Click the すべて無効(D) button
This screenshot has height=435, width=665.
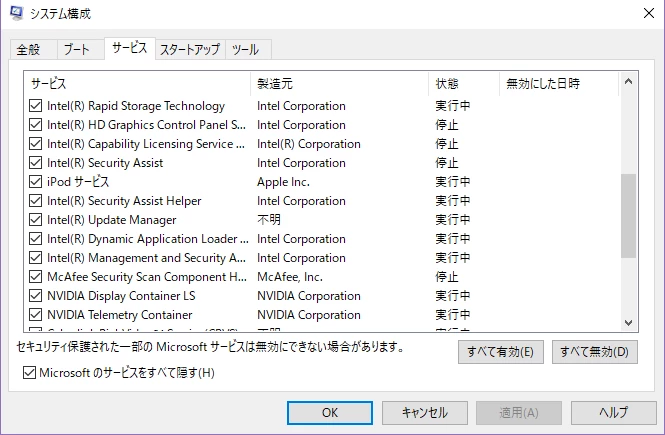pyautogui.click(x=595, y=352)
